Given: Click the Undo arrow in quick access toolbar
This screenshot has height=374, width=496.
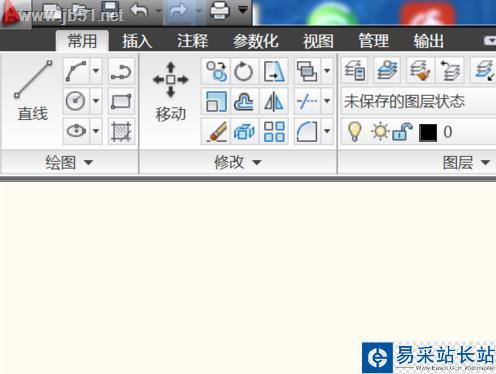Looking at the screenshot, I should [x=139, y=10].
